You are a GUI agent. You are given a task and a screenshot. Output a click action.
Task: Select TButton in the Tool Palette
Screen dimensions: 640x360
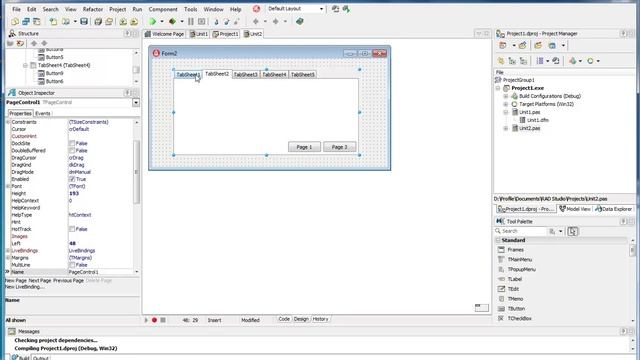pos(516,309)
